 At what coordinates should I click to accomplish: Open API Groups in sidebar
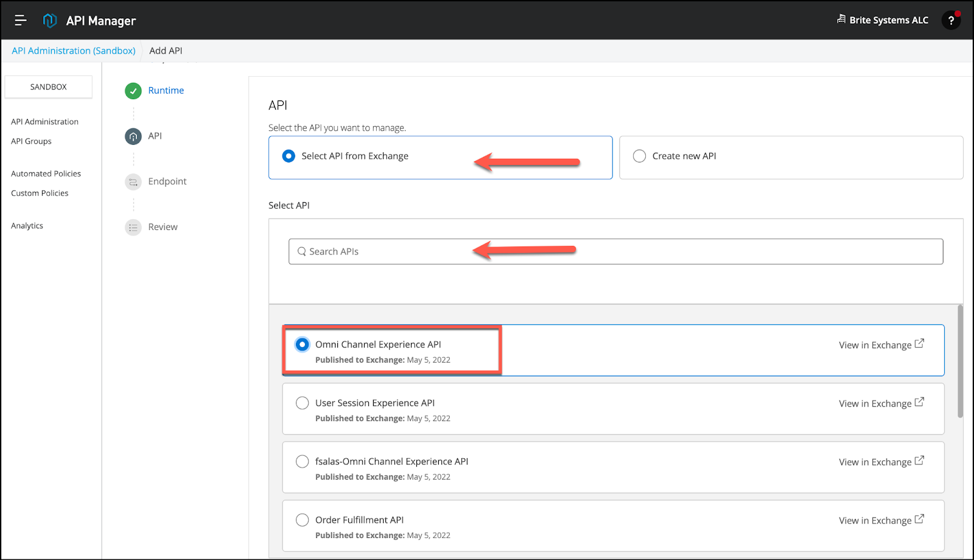pyautogui.click(x=32, y=141)
